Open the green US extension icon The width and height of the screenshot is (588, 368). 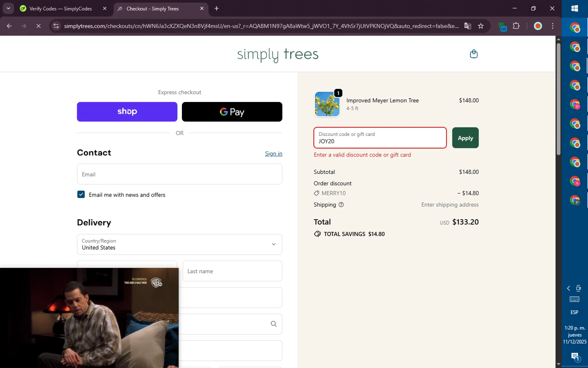[503, 26]
